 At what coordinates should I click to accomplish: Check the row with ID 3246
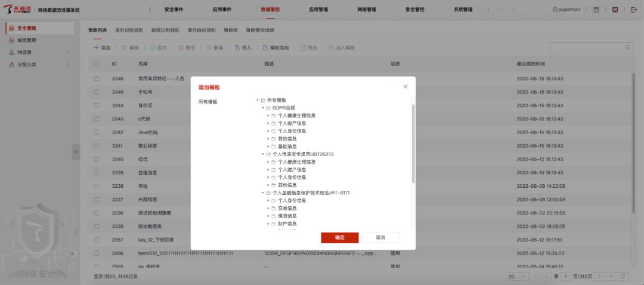[96, 79]
